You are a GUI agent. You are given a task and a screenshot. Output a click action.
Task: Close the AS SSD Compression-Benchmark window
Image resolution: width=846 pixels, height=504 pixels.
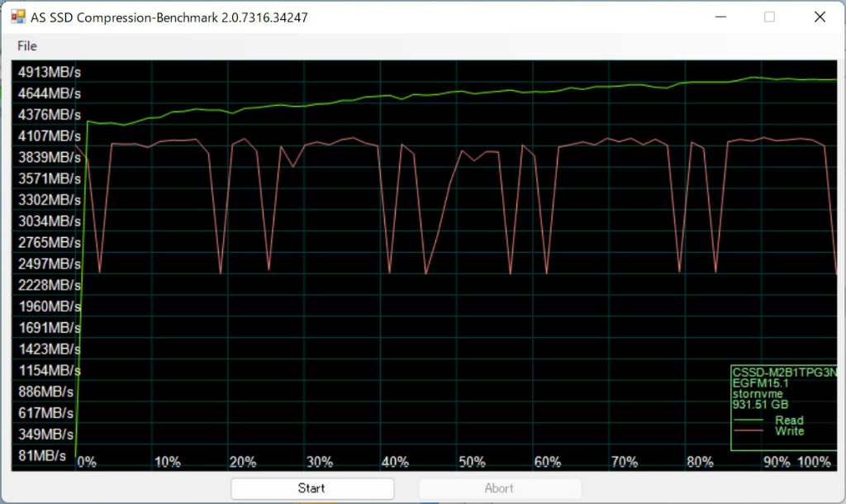pyautogui.click(x=820, y=17)
